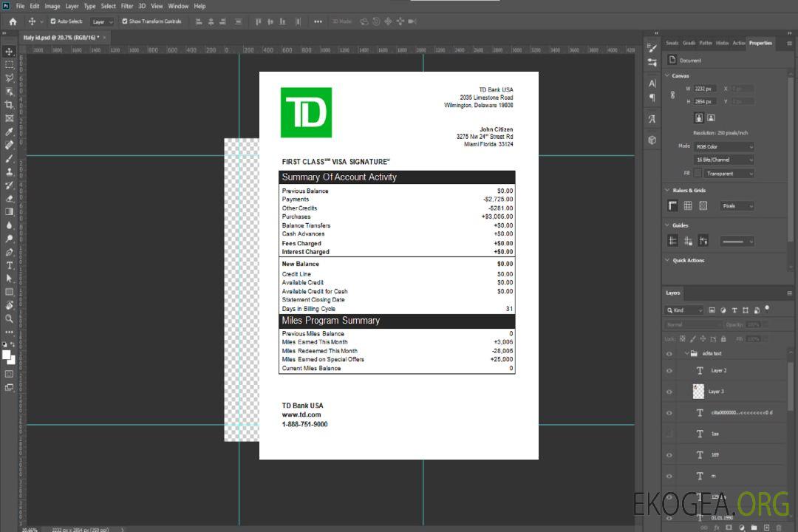
Task: Hide the 'm' text layer
Action: (x=669, y=477)
